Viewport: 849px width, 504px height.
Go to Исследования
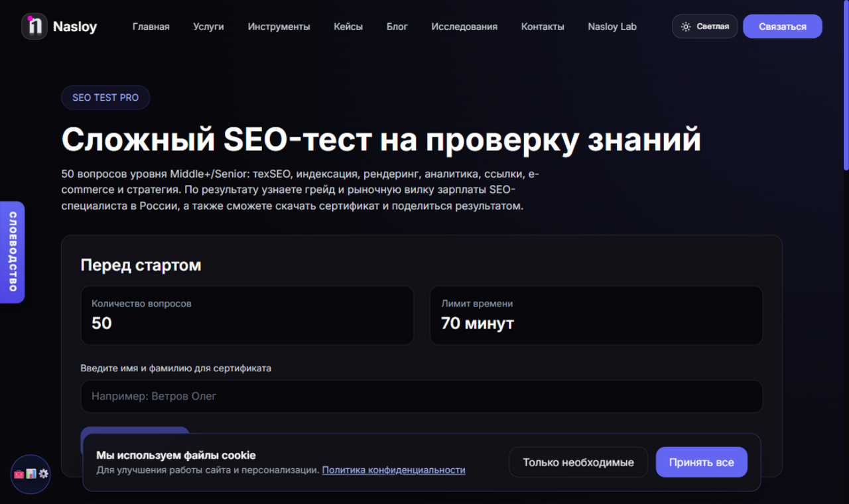[x=464, y=27]
